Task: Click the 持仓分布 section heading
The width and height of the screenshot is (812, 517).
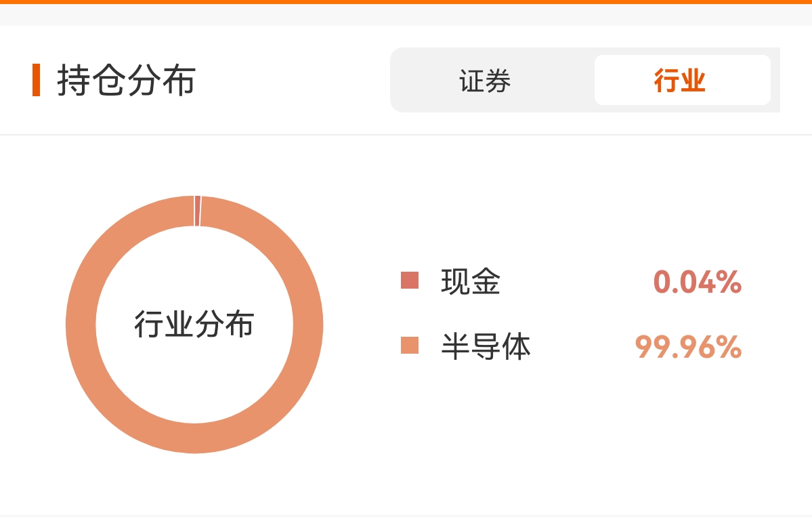Action: pyautogui.click(x=126, y=81)
